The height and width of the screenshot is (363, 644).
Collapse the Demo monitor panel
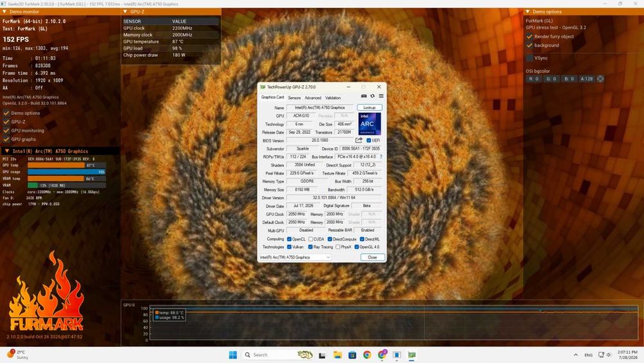pyautogui.click(x=5, y=12)
